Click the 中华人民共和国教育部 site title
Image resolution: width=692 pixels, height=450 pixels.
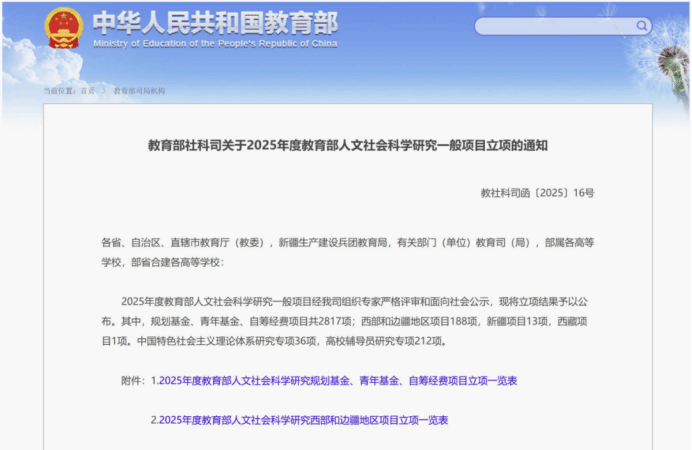[x=215, y=22]
